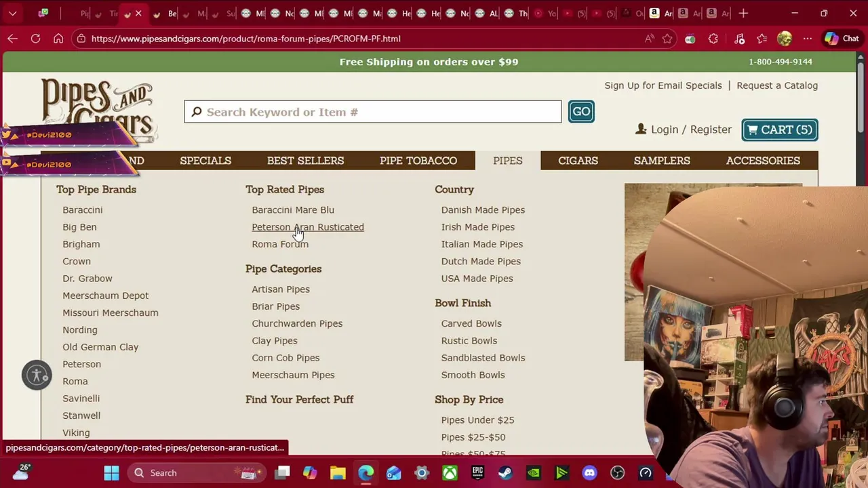Add this page to favorites
868x488 pixels.
[x=667, y=39]
